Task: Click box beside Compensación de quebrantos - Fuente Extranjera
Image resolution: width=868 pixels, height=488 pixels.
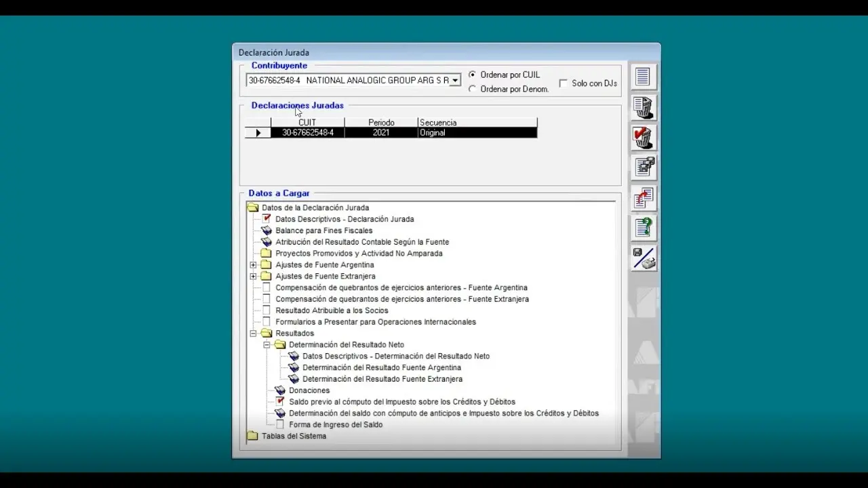Action: (x=267, y=299)
